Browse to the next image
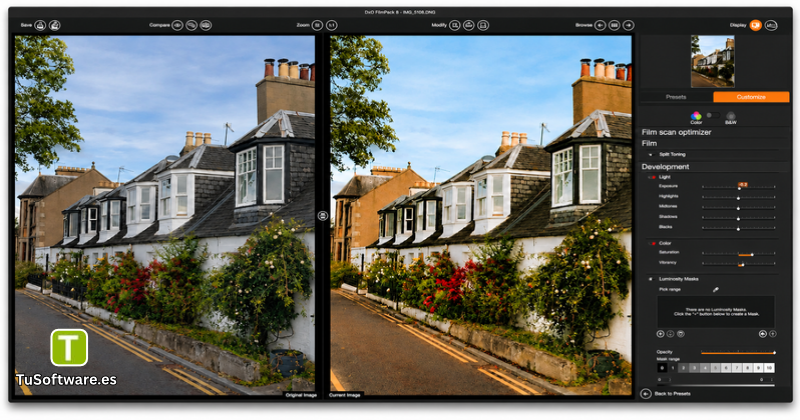This screenshot has height=420, width=800. click(629, 25)
